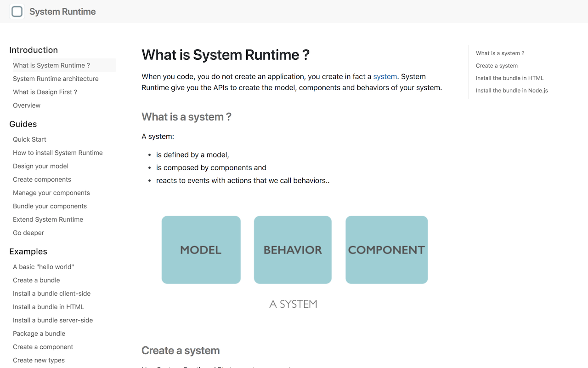
Task: Open the Quick Start guide
Action: [x=29, y=139]
